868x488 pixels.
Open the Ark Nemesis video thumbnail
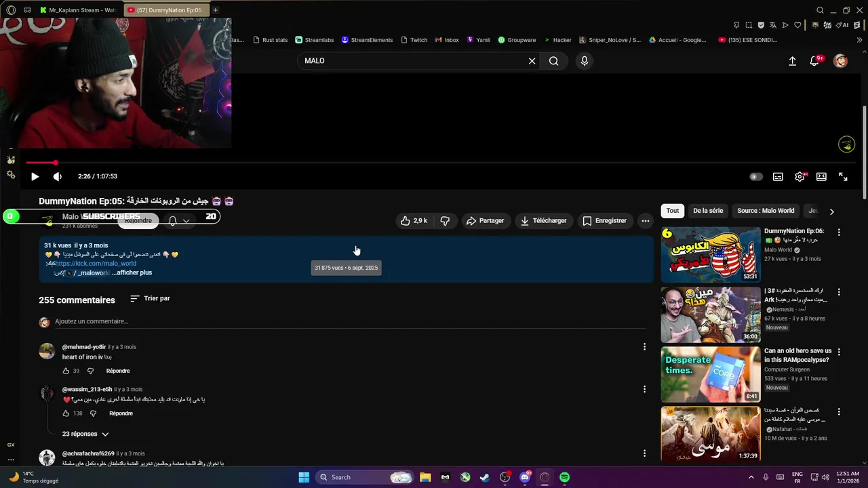pyautogui.click(x=711, y=314)
